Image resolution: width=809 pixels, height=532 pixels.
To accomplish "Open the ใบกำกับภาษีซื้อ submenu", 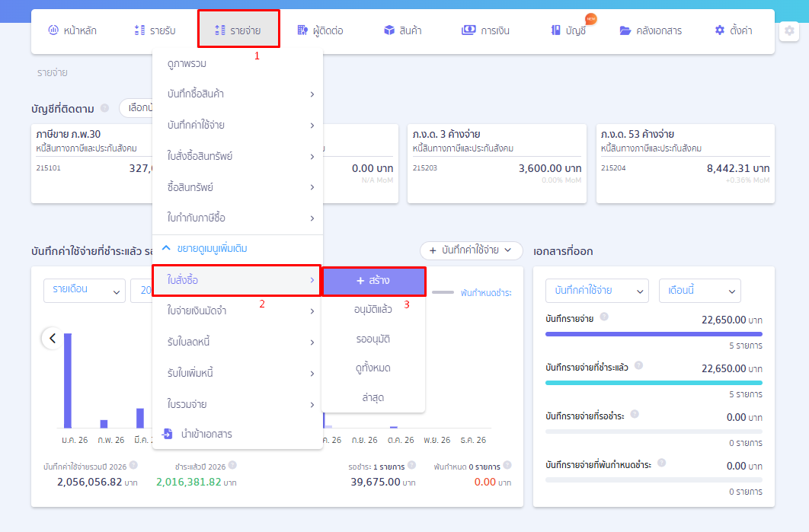I will pos(238,218).
